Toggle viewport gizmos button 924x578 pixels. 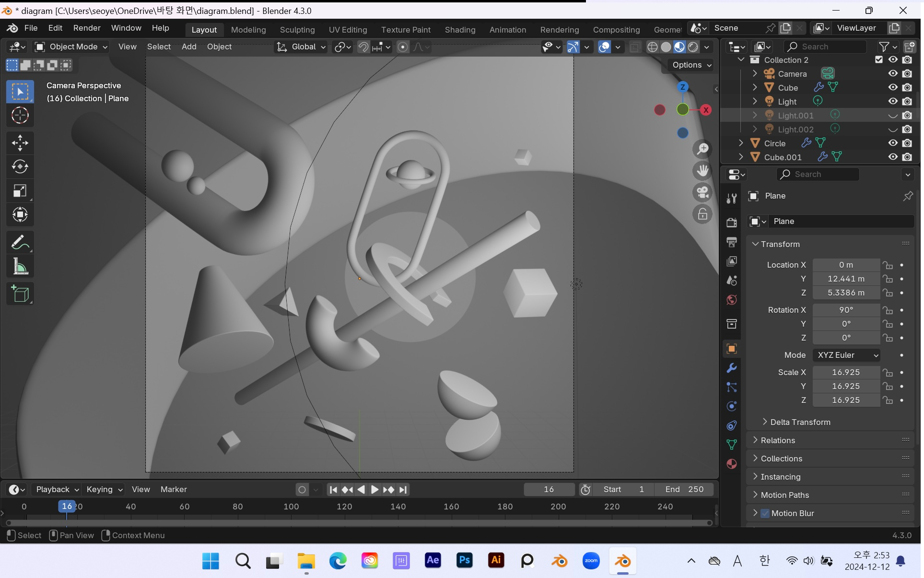click(x=573, y=47)
